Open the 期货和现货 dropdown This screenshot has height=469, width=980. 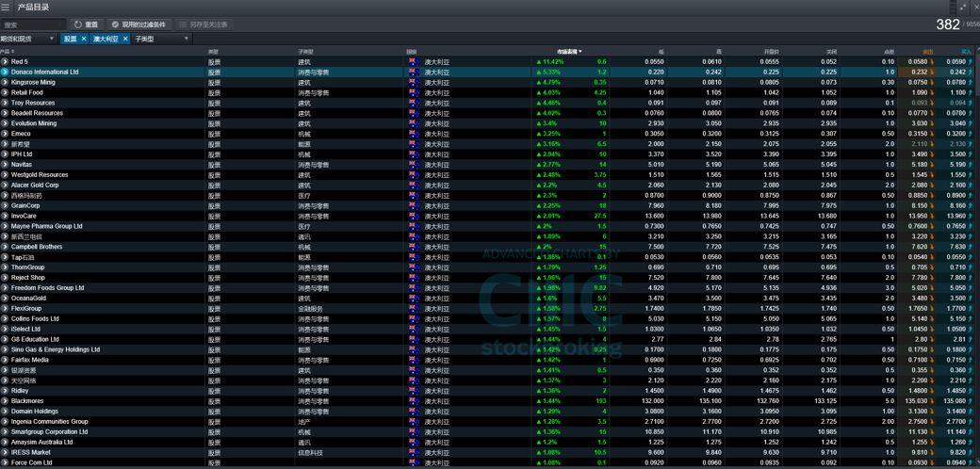pos(29,39)
